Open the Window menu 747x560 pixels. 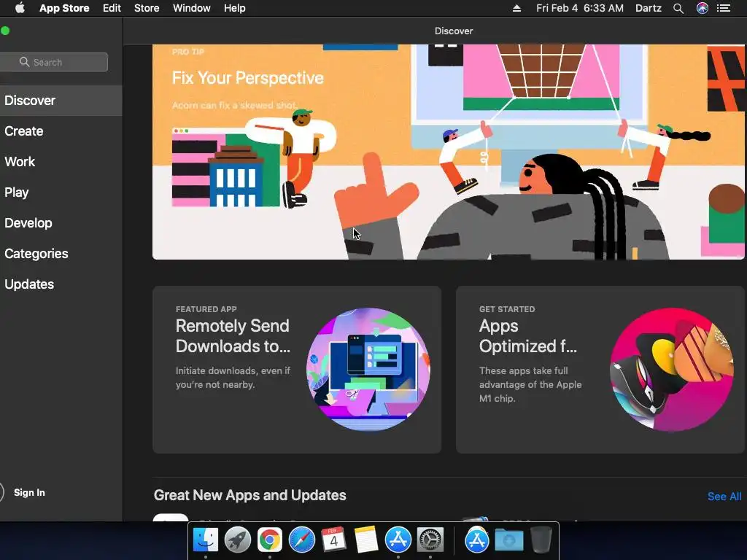[x=192, y=8]
